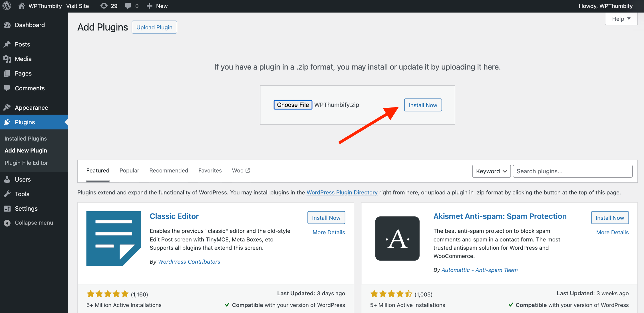The height and width of the screenshot is (313, 644).
Task: Click the Pages icon in sidebar
Action: pos(7,74)
